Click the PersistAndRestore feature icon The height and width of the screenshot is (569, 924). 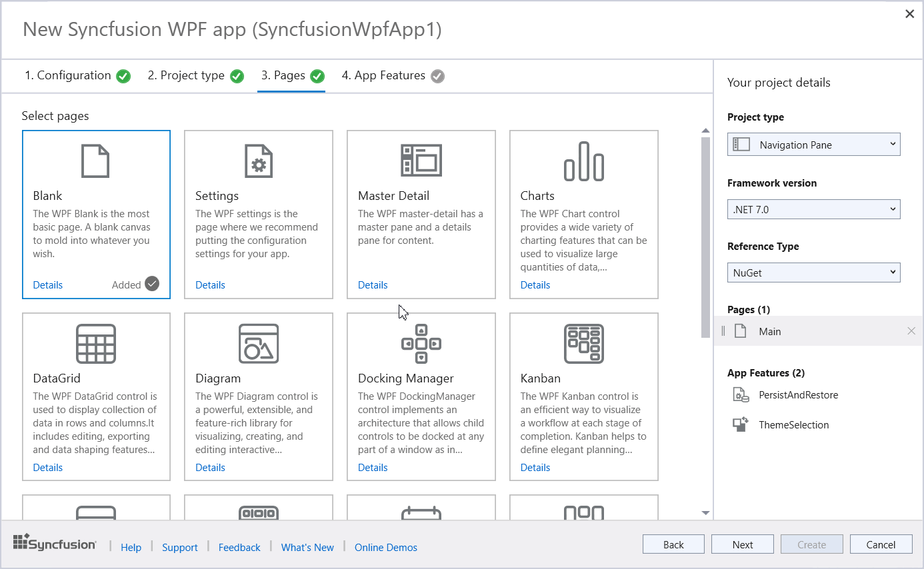pyautogui.click(x=741, y=395)
